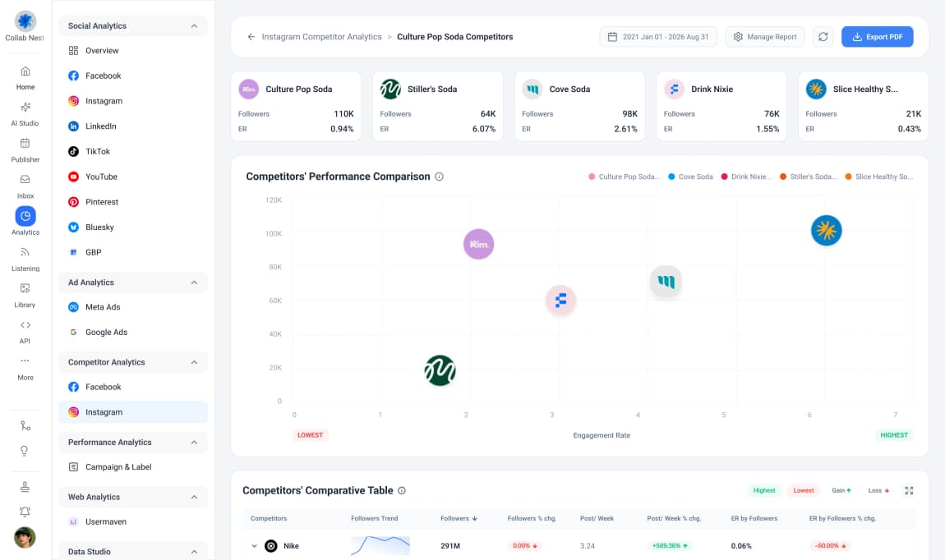Click the Slice Healthy chart bubble

(827, 230)
